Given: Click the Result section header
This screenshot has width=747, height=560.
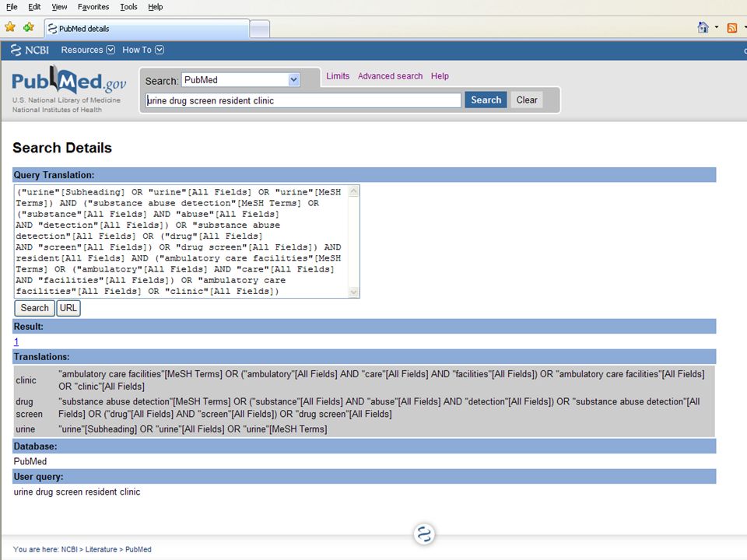Looking at the screenshot, I should [364, 326].
